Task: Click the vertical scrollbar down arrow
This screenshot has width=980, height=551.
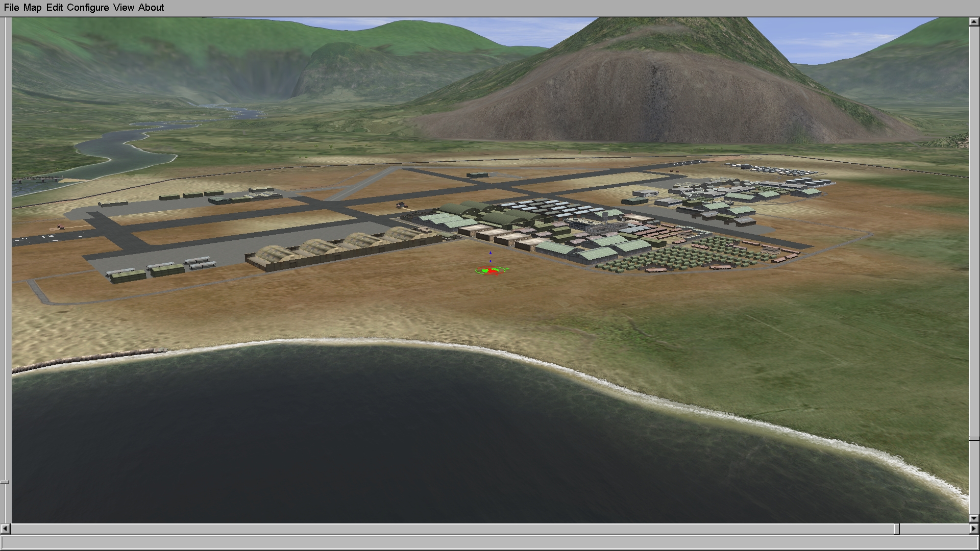Action: (974, 518)
